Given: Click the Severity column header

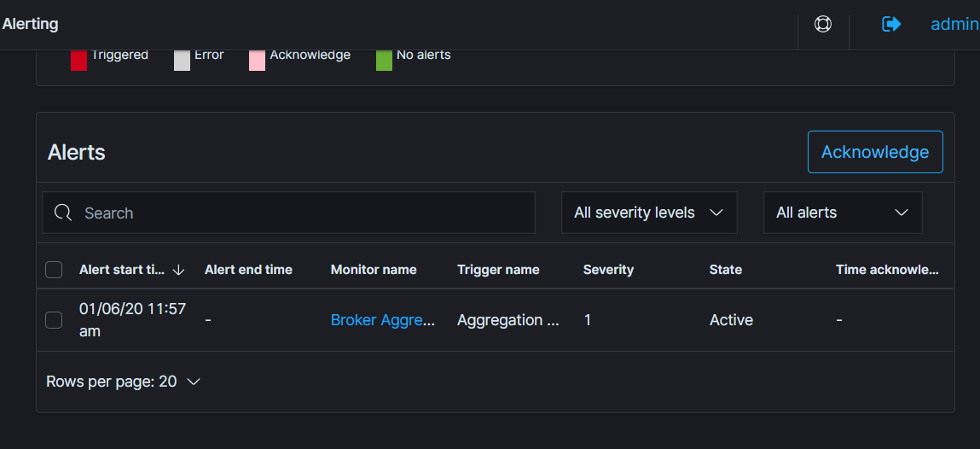Looking at the screenshot, I should (x=608, y=270).
